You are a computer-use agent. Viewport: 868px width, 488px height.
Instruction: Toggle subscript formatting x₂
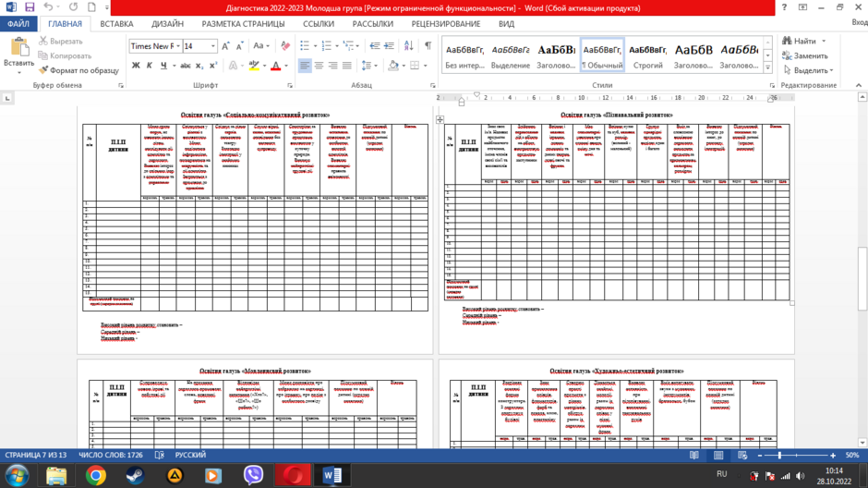point(199,66)
